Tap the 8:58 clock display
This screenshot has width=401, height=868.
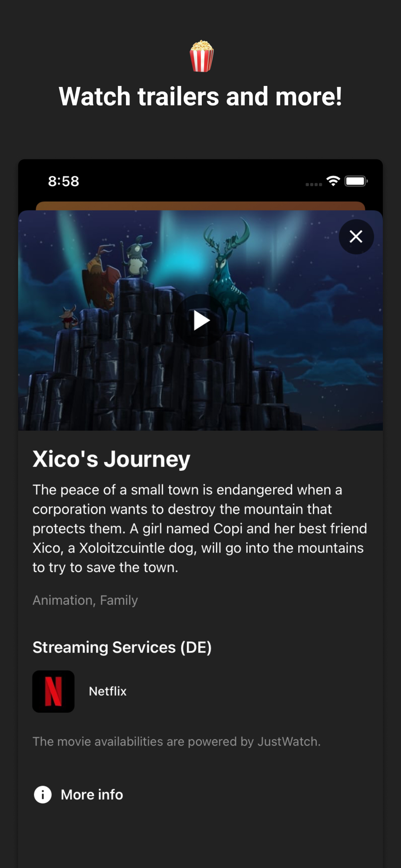click(63, 181)
